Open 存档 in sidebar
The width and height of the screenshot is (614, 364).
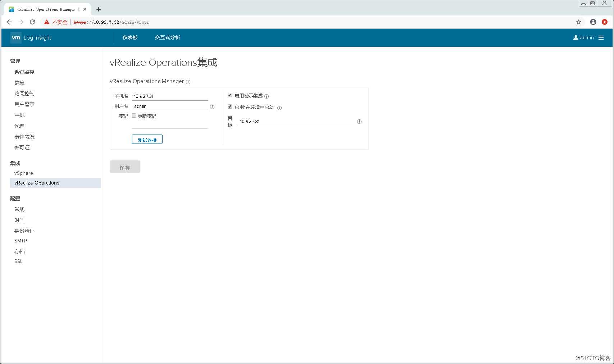coord(19,251)
